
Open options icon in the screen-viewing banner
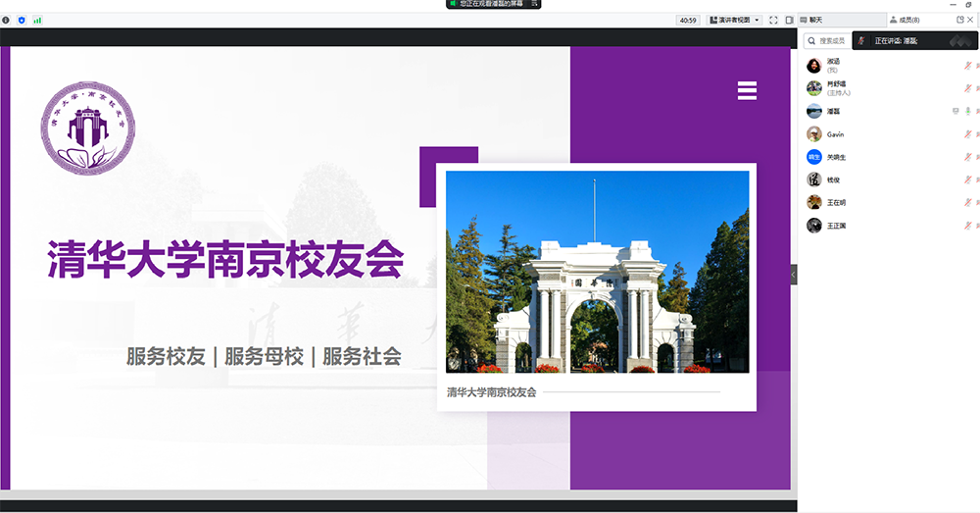point(534,4)
